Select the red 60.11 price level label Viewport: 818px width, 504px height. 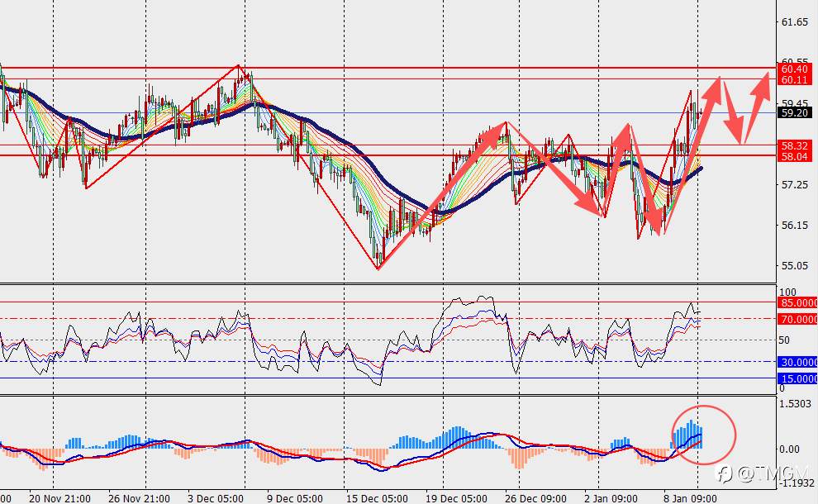point(795,79)
